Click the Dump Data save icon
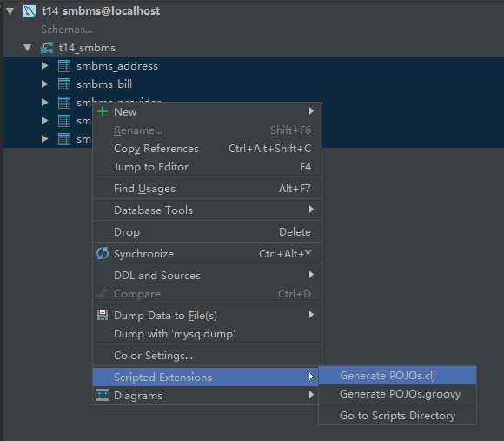 tap(103, 315)
